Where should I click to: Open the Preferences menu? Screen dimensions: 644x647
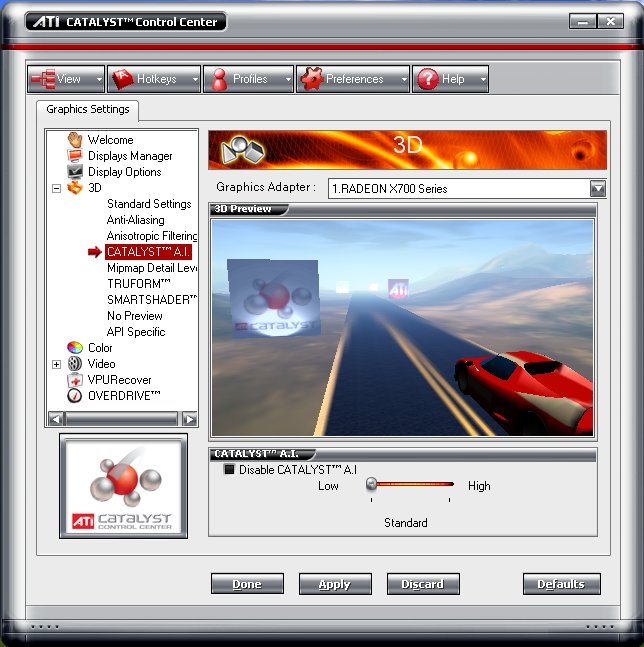(353, 79)
